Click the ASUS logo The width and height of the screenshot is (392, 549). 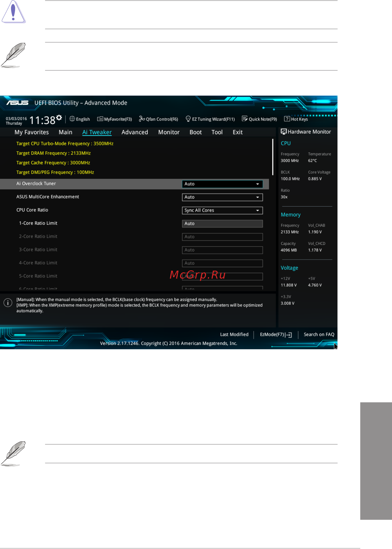(17, 103)
